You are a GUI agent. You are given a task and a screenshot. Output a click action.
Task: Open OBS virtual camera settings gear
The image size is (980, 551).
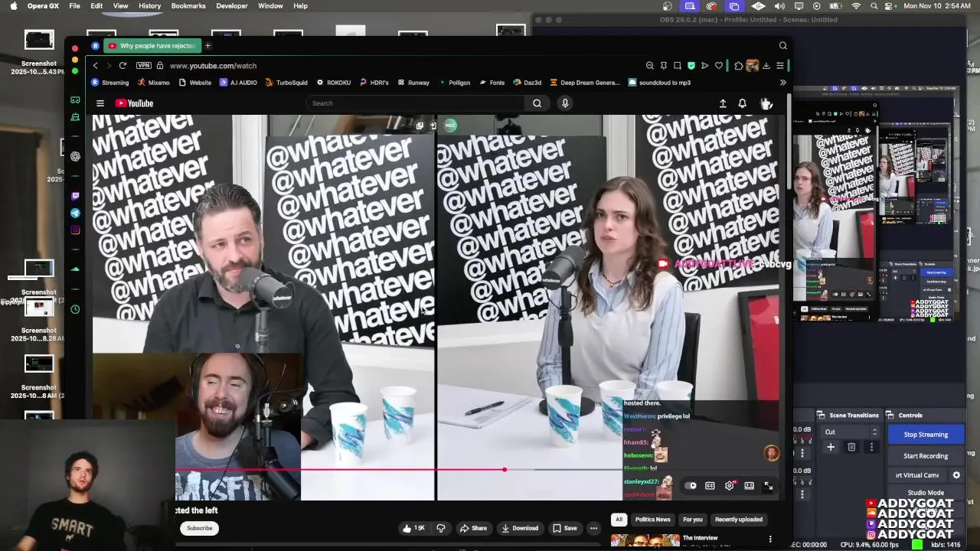coord(956,475)
